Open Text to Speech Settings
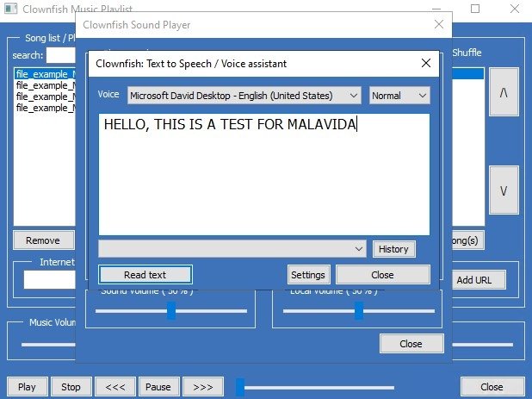Image resolution: width=532 pixels, height=399 pixels. tap(308, 274)
